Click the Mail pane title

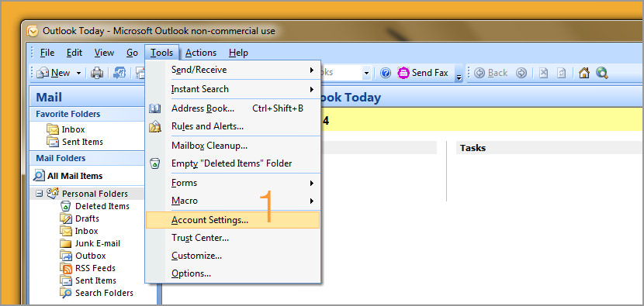tap(49, 98)
